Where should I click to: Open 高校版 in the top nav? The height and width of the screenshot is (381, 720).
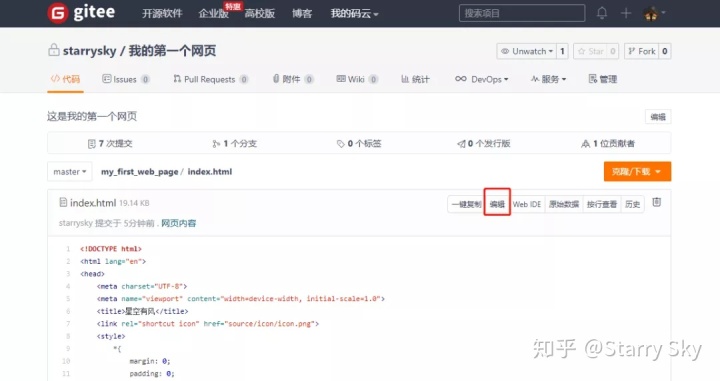point(259,14)
